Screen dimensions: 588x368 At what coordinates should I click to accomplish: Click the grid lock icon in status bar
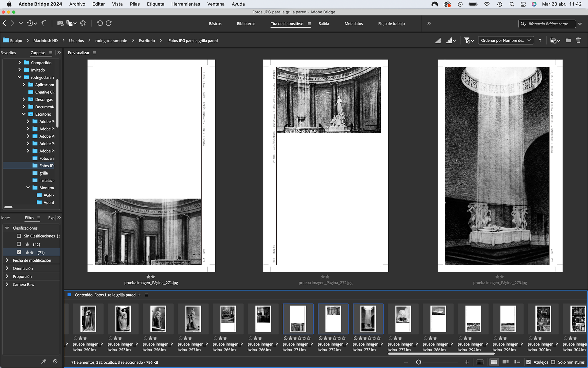point(480,362)
